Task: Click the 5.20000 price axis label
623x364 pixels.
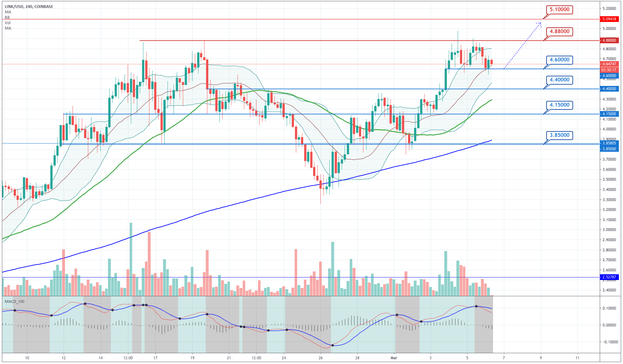Action: [609, 9]
